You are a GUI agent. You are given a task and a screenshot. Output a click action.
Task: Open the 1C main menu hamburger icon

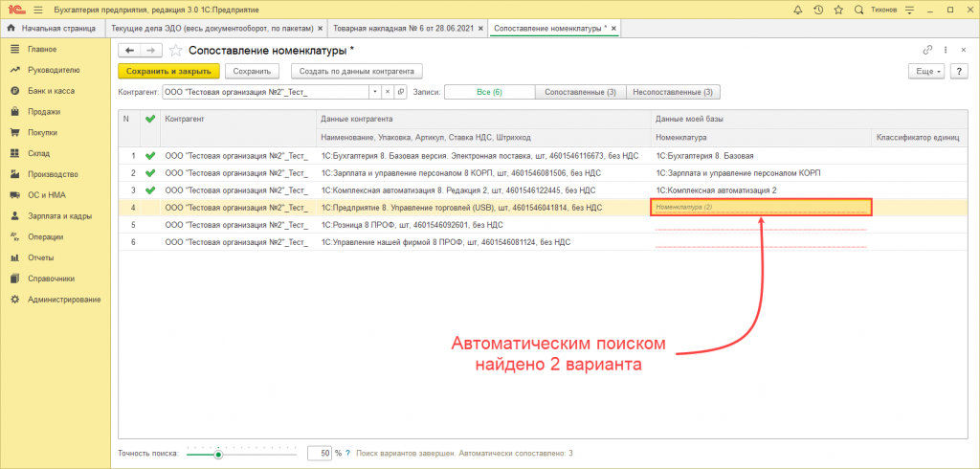click(38, 10)
